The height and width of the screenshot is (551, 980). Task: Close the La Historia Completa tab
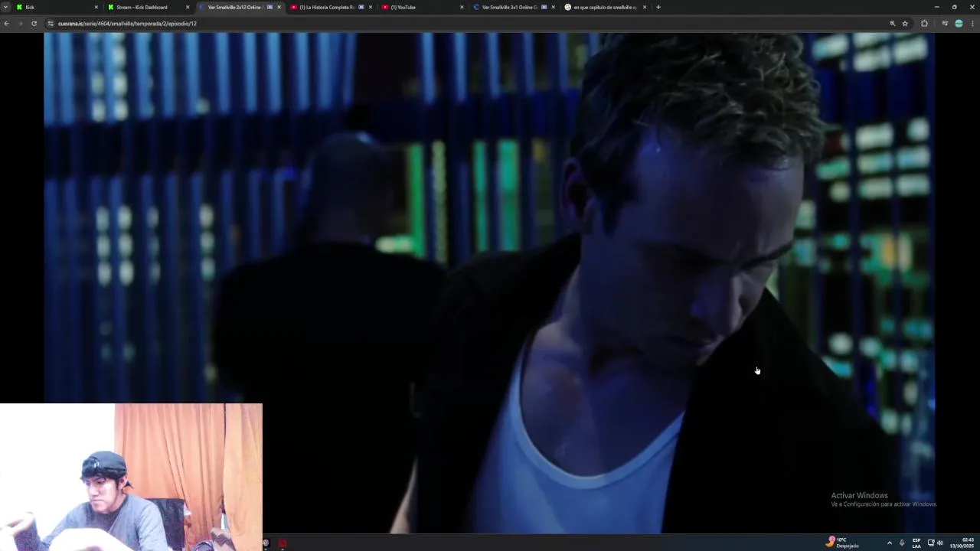coord(371,7)
